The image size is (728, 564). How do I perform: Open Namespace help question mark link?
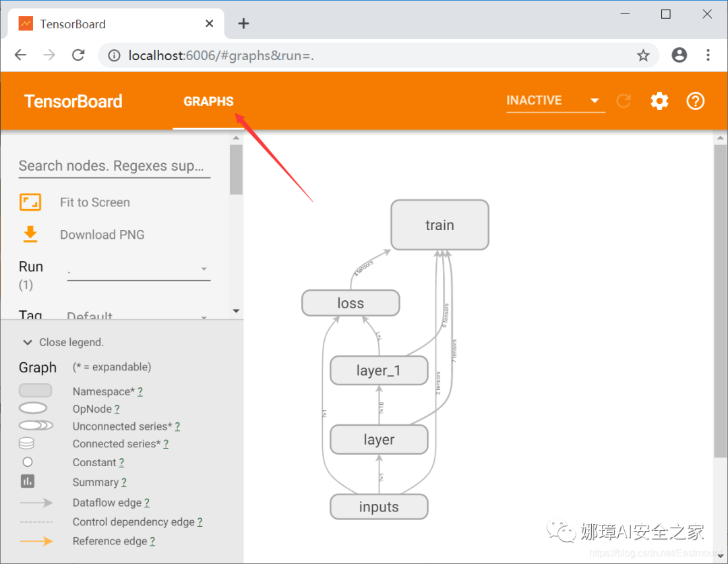(140, 392)
